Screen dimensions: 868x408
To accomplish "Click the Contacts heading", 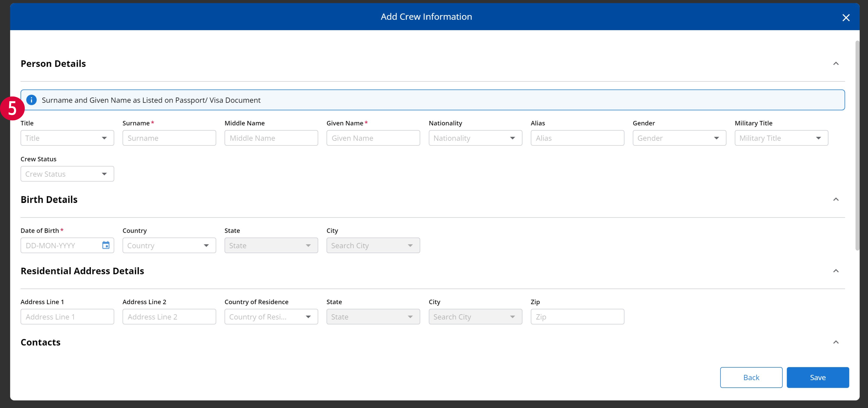I will pos(40,342).
